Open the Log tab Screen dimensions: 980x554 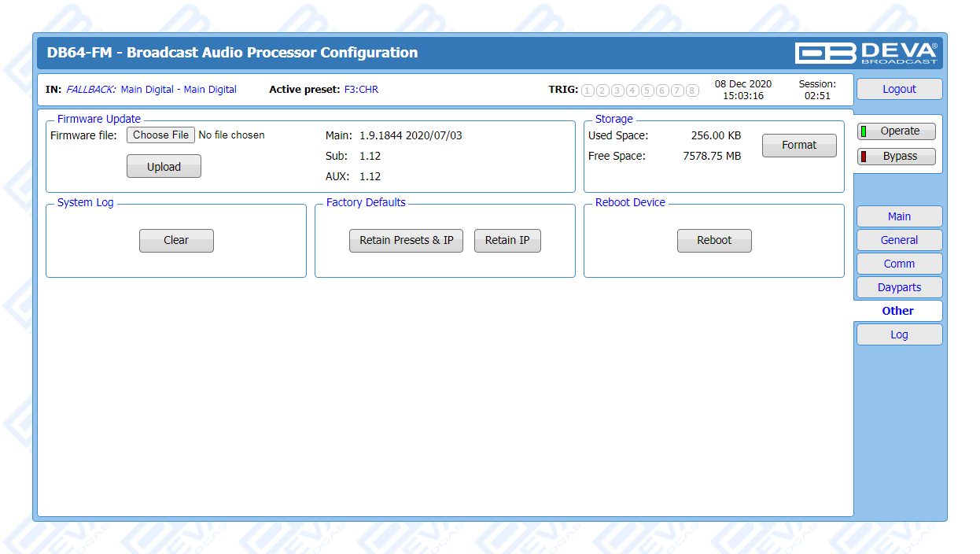point(899,334)
